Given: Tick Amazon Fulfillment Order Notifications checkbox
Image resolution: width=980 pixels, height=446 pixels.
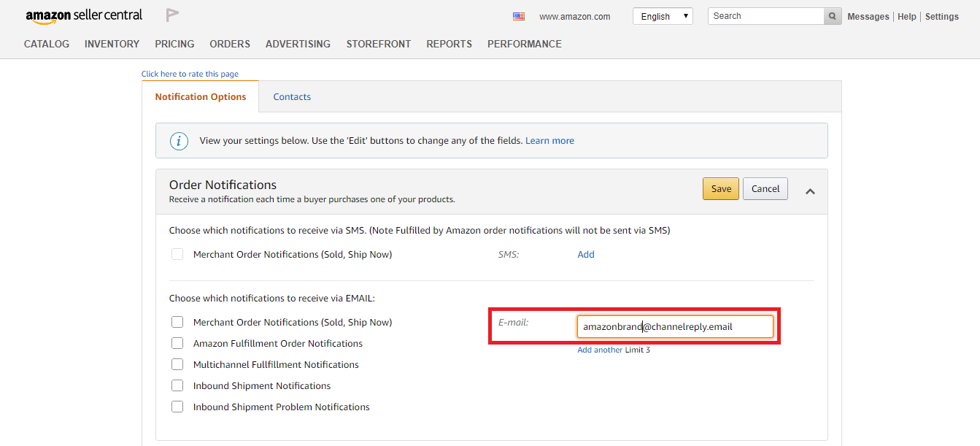Looking at the screenshot, I should point(177,343).
